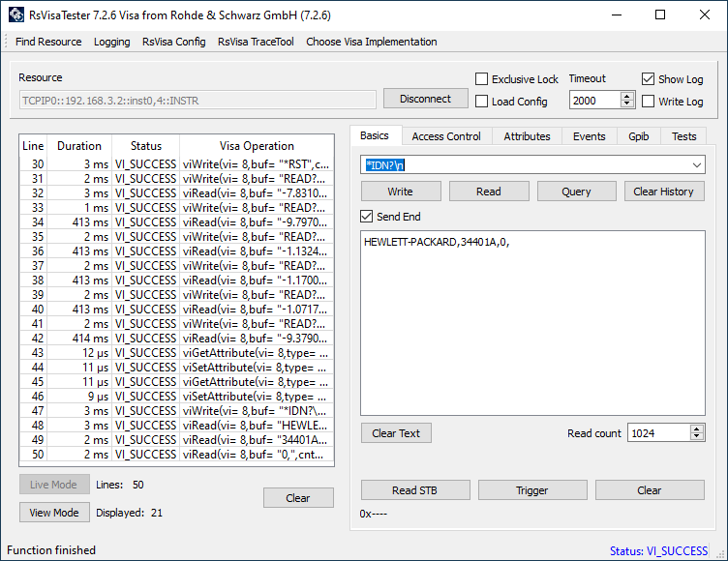
Task: Click the Read button
Action: click(489, 192)
